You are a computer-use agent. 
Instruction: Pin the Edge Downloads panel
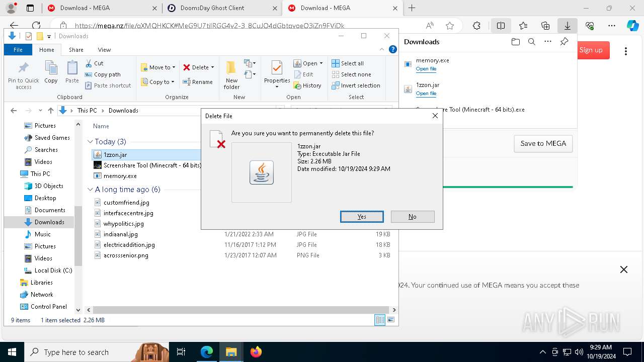(564, 42)
